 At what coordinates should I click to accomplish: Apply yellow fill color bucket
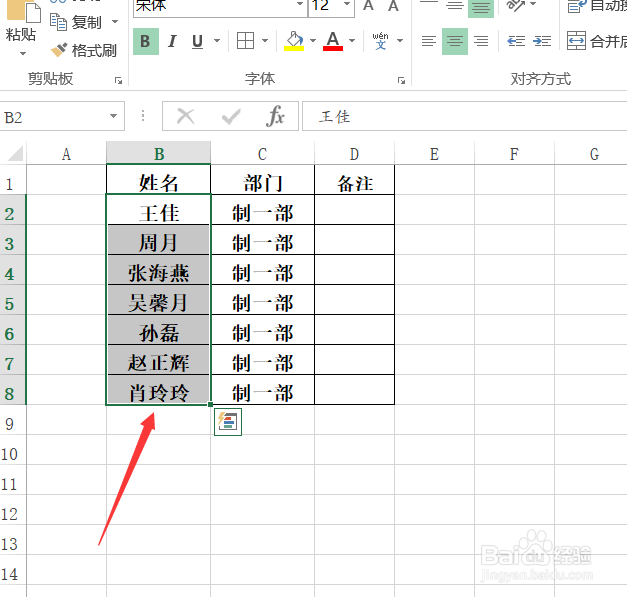click(x=294, y=41)
